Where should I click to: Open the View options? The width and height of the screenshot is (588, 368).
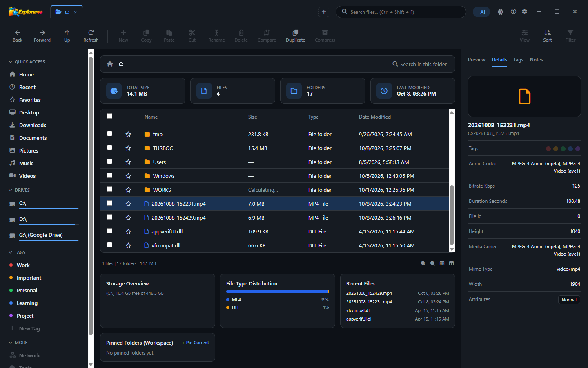(x=525, y=36)
